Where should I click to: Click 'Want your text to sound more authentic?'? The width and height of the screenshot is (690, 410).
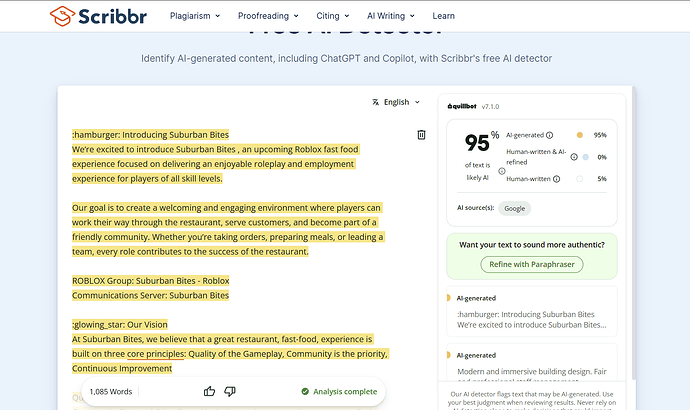532,245
